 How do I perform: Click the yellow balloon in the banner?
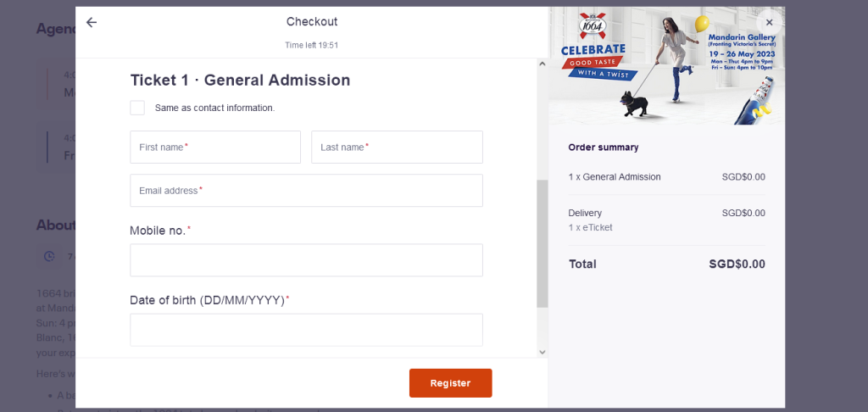click(x=702, y=24)
